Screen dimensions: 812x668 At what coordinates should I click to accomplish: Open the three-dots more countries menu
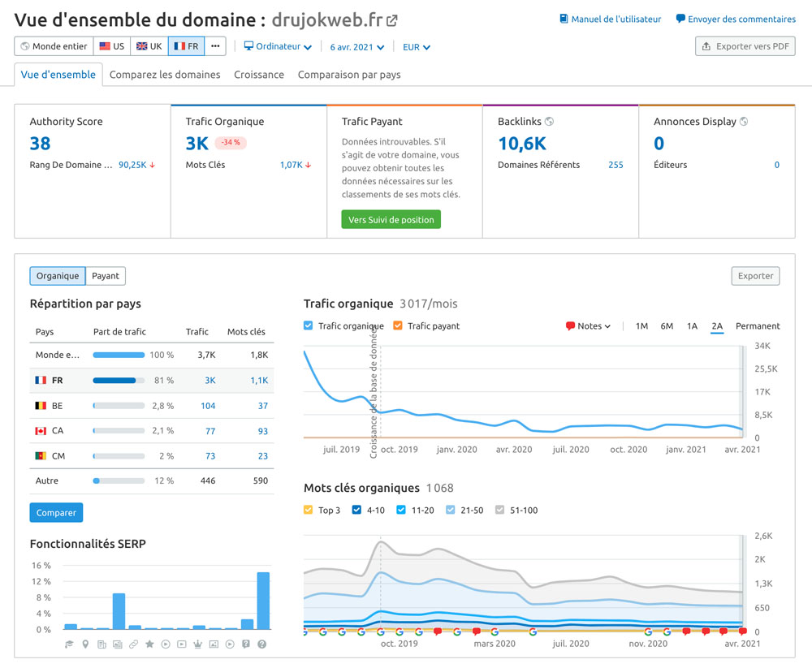tap(215, 46)
